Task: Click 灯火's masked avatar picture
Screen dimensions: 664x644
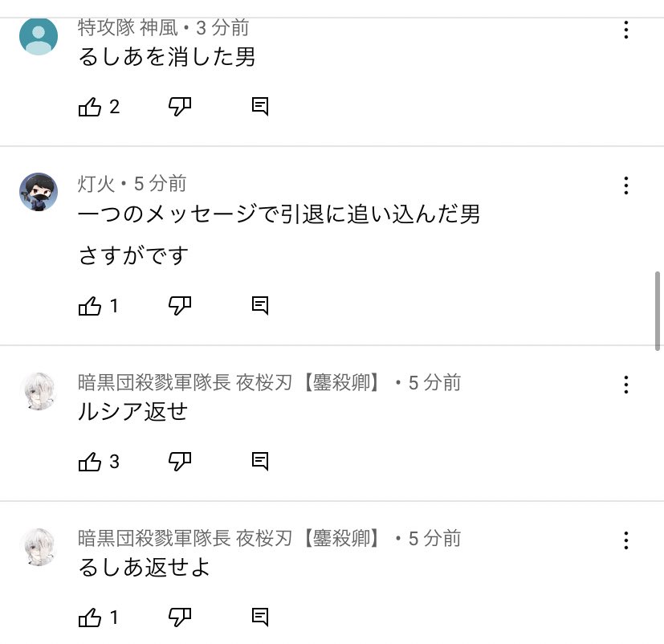Action: [x=39, y=192]
